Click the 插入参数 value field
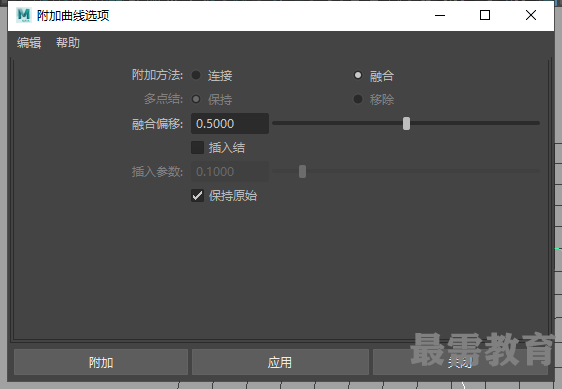 point(230,171)
